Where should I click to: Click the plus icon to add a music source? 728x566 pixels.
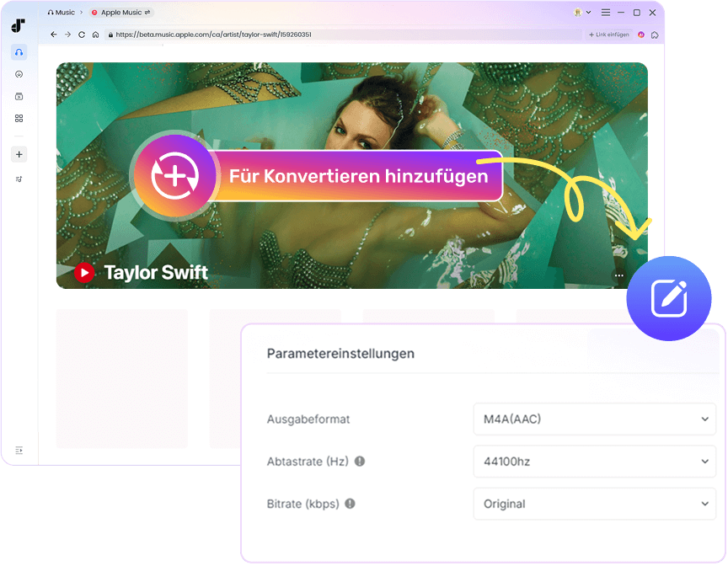tap(19, 154)
